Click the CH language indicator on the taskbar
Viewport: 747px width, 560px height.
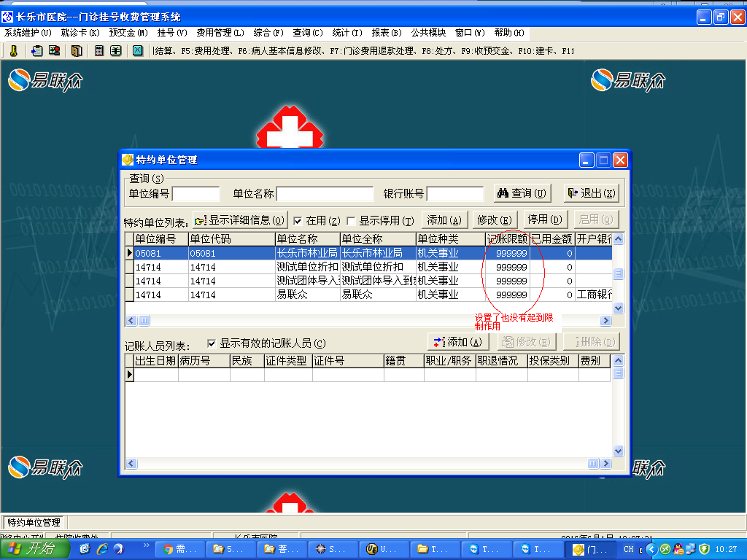tap(629, 549)
